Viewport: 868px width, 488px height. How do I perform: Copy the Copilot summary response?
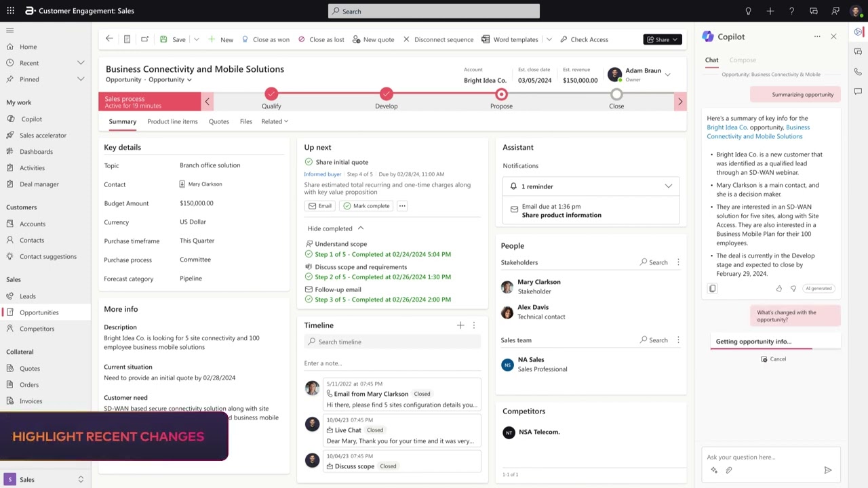(x=712, y=289)
